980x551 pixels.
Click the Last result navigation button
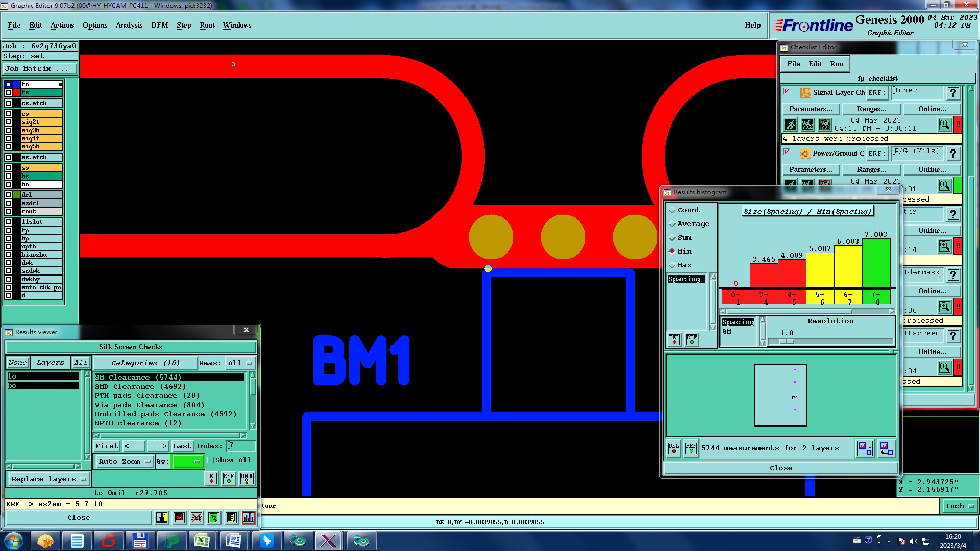182,446
